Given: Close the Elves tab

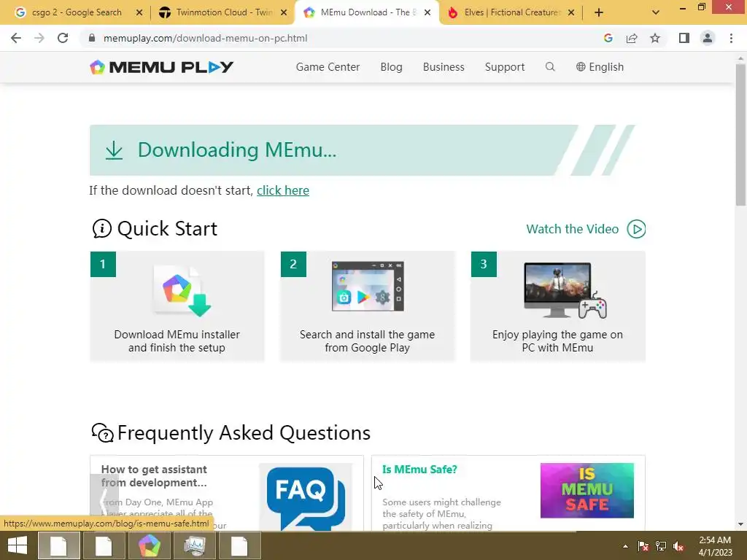Looking at the screenshot, I should click(x=571, y=12).
